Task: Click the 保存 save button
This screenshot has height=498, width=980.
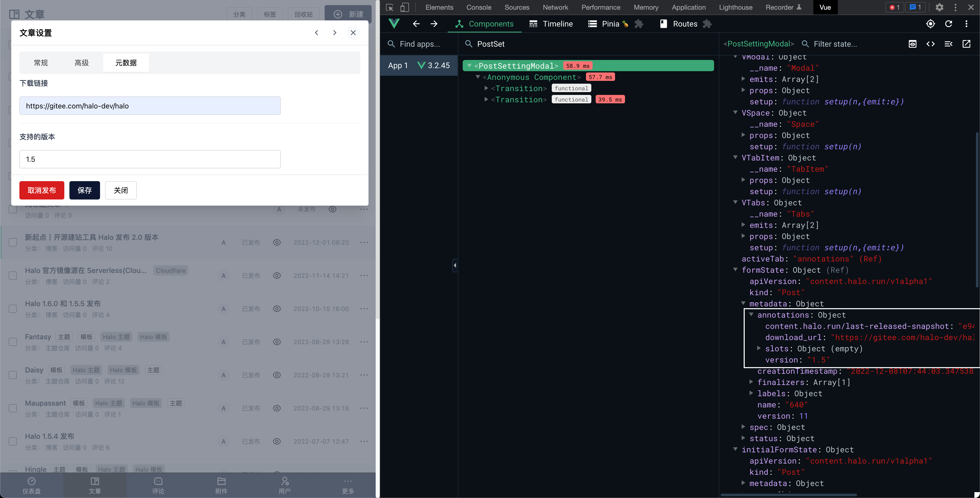Action: coord(84,190)
